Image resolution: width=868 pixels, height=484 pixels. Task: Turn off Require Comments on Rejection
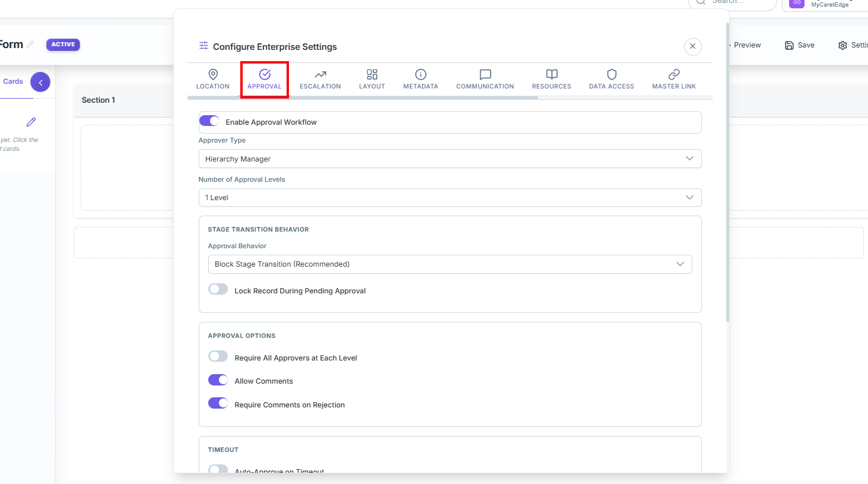[218, 403]
